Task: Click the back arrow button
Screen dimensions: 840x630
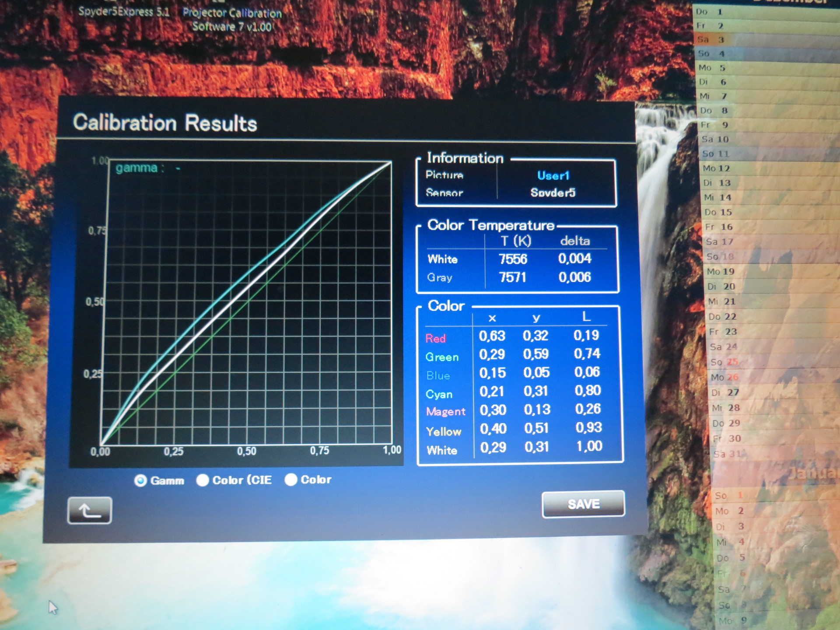Action: click(x=90, y=510)
